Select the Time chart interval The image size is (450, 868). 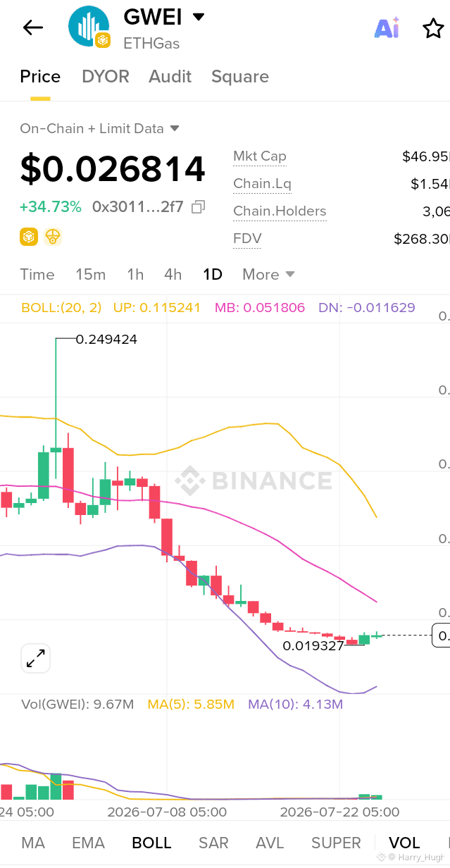(37, 274)
